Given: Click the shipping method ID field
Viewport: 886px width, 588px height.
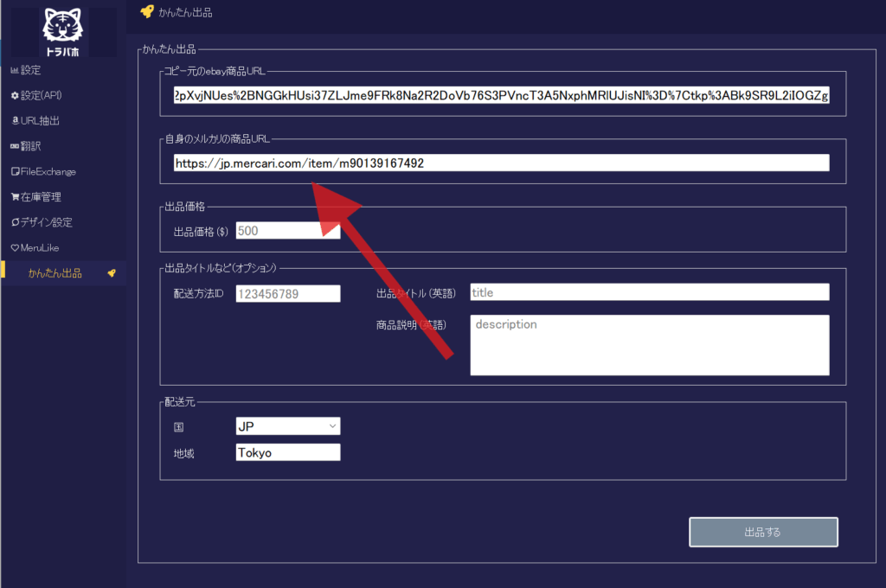Looking at the screenshot, I should (x=288, y=294).
